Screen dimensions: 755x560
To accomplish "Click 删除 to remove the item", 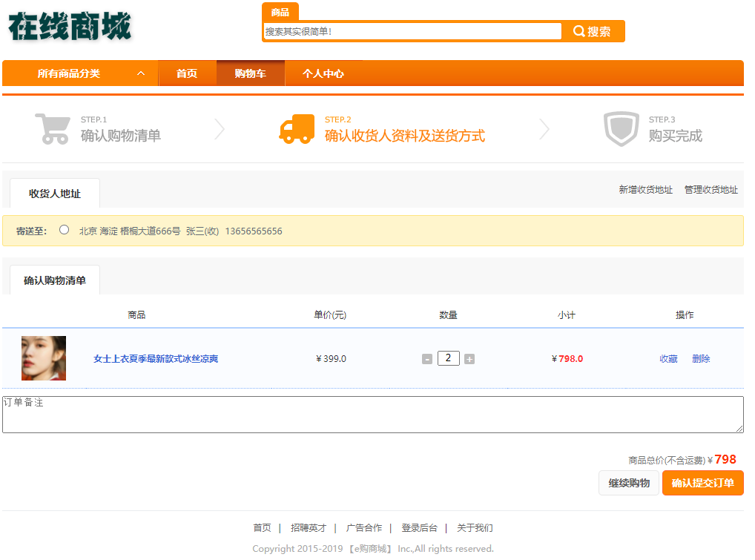I will tap(701, 359).
